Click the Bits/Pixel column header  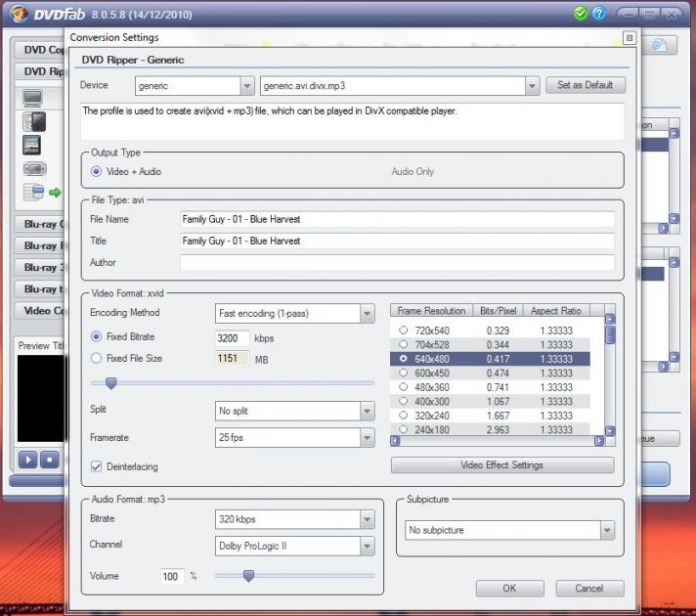498,310
